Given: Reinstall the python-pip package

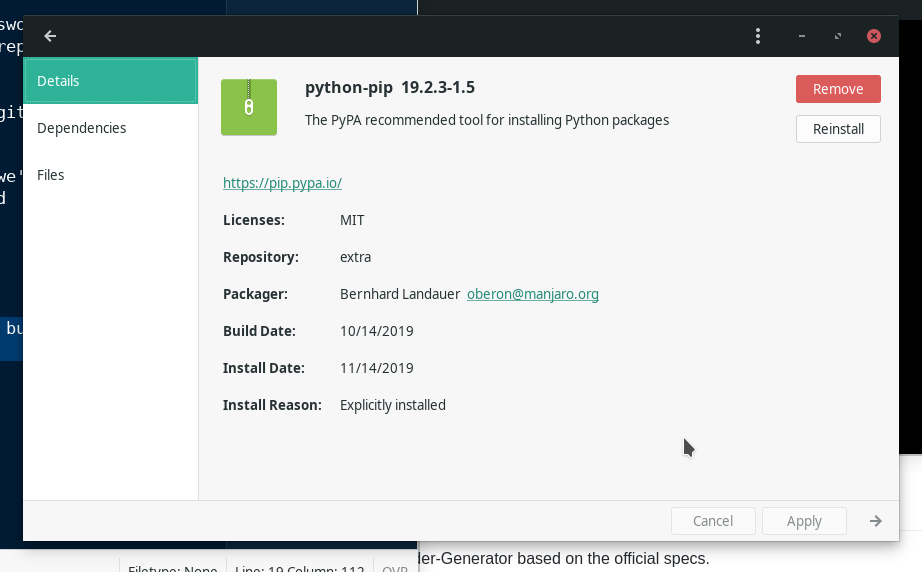Looking at the screenshot, I should (838, 129).
